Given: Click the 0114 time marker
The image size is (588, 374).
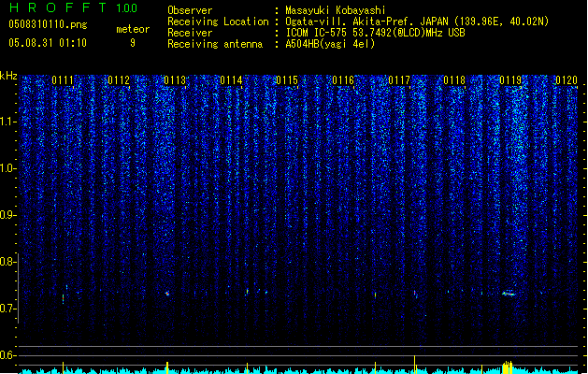Looking at the screenshot, I should pyautogui.click(x=231, y=80).
